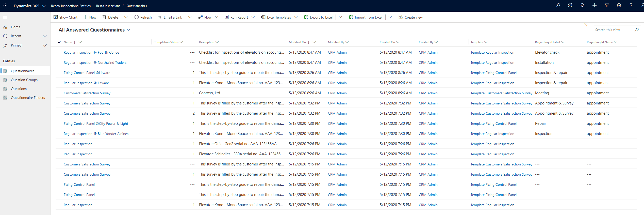Click New in the command bar

pos(90,17)
